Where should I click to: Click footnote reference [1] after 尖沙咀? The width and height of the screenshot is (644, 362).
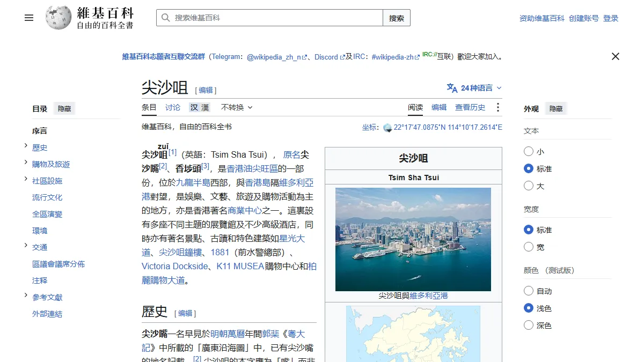172,152
